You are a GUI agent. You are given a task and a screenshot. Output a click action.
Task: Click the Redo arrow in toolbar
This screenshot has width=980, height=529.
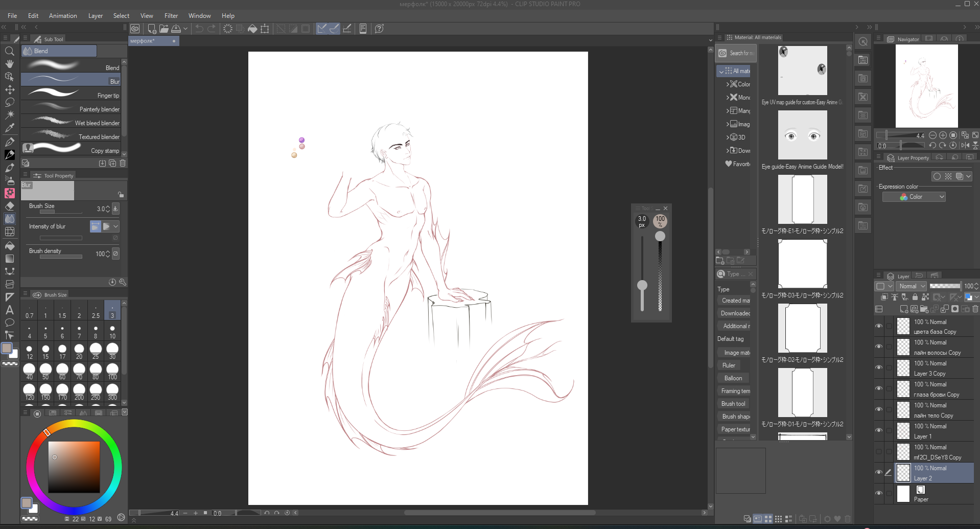click(212, 29)
